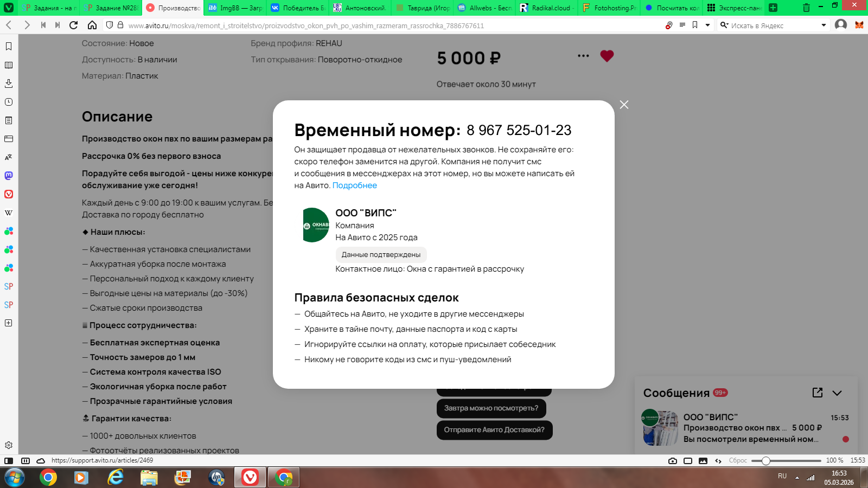Switch to the Задание №28 tab
868x488 pixels.
[111, 8]
